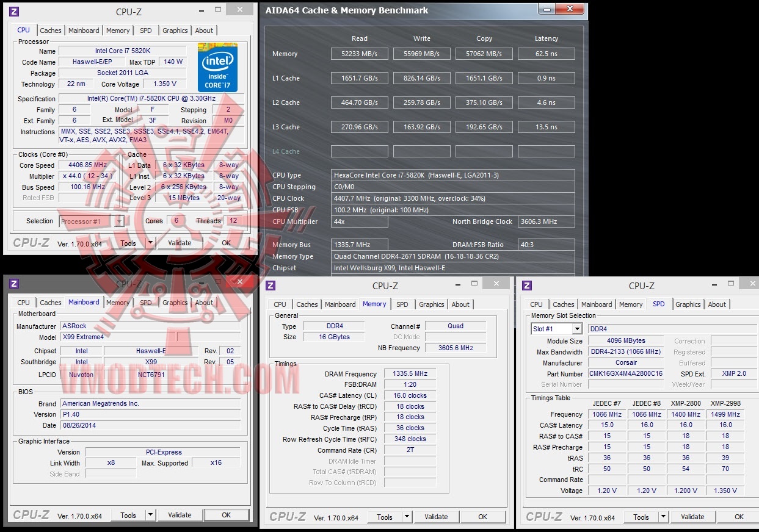Click the CAS# Latency value 16.0 clocks
Image resolution: width=759 pixels, height=532 pixels.
click(x=410, y=395)
